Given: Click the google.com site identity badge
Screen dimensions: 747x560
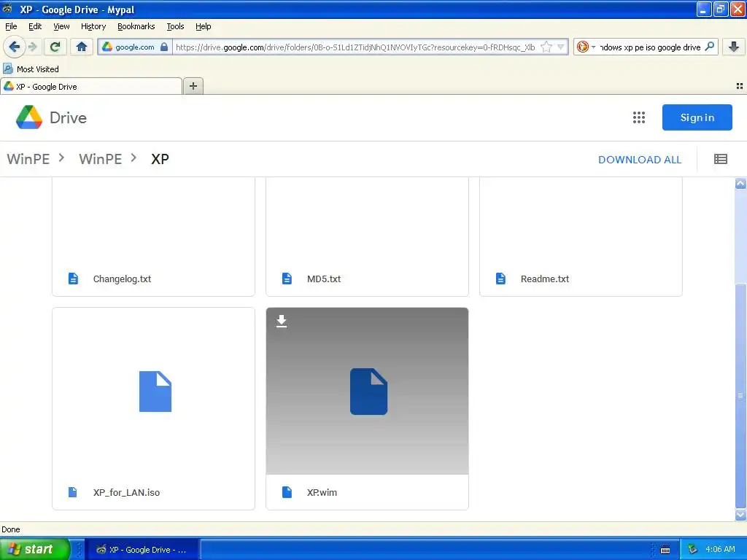Looking at the screenshot, I should coord(135,47).
